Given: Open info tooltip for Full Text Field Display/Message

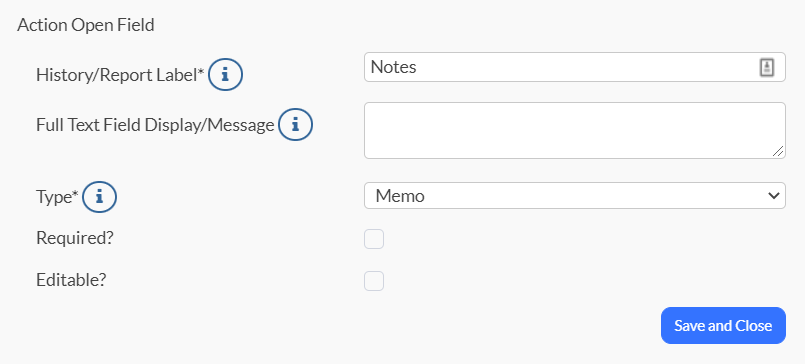Looking at the screenshot, I should click(295, 124).
